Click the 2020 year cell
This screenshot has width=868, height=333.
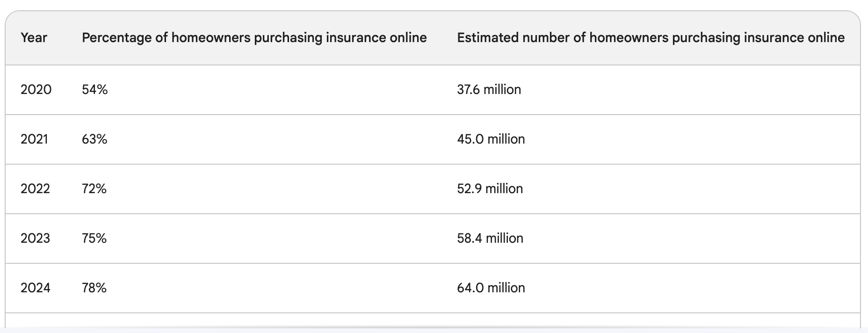[x=36, y=90]
